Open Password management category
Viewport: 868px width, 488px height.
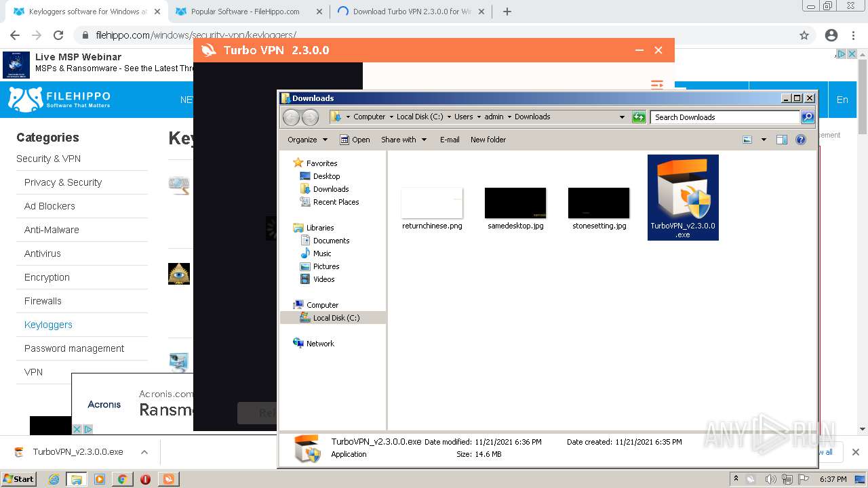point(74,348)
